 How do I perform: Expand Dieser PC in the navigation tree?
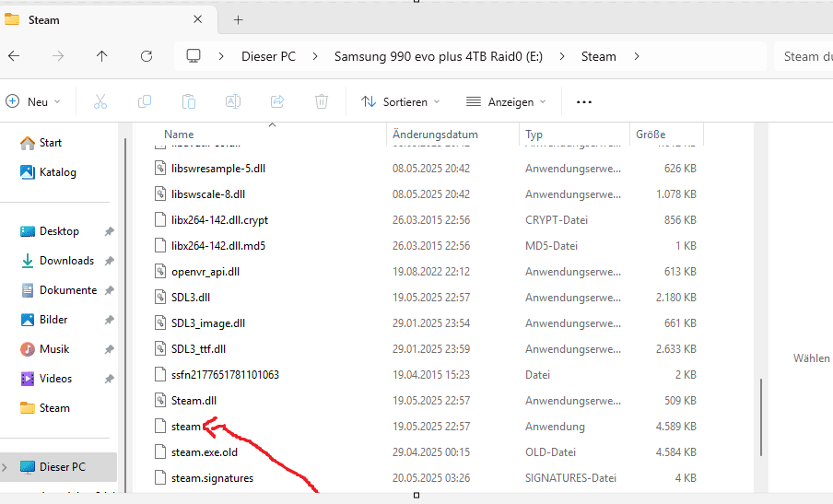[5, 467]
